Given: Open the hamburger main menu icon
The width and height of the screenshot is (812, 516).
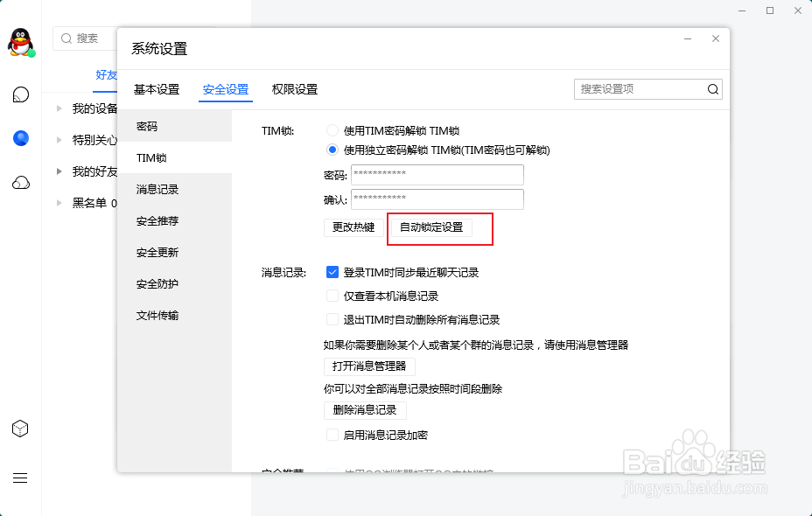Looking at the screenshot, I should [20, 478].
